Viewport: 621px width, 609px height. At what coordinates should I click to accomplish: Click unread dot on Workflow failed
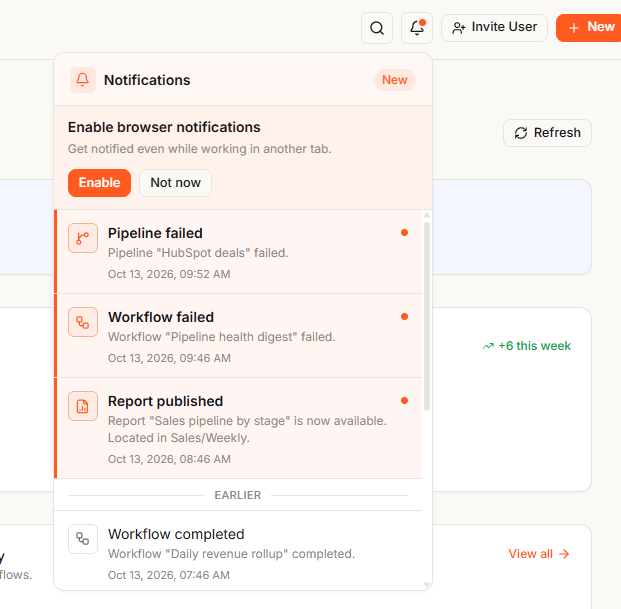coord(404,317)
